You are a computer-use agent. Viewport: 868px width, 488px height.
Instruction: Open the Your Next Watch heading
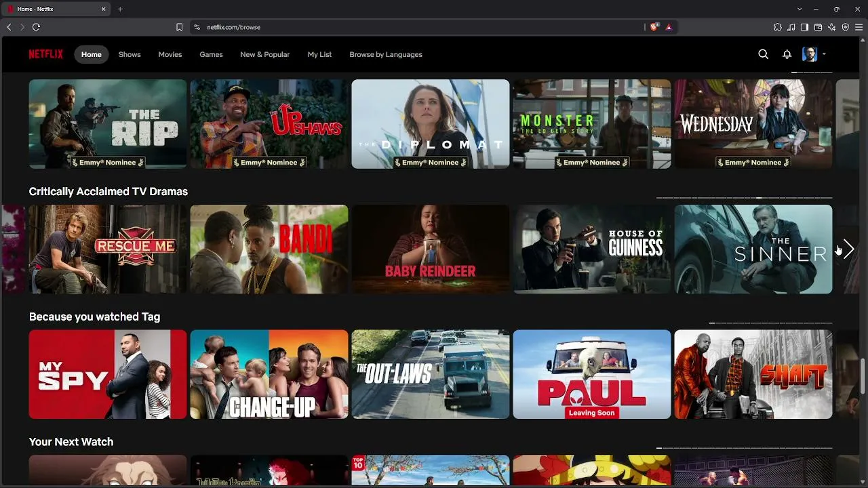[71, 442]
